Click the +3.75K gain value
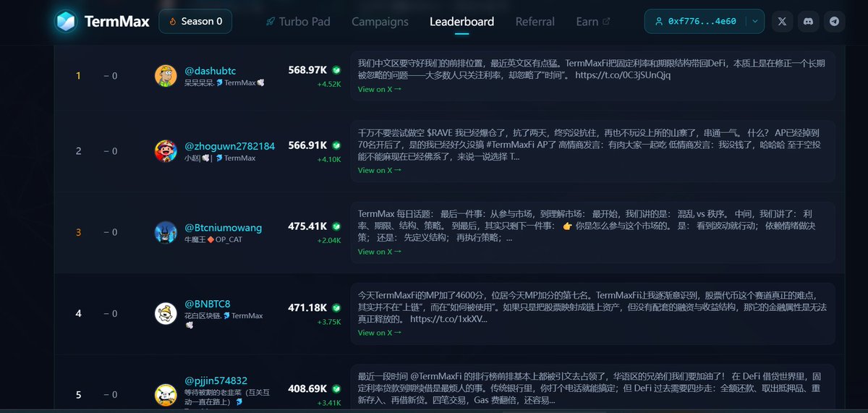The height and width of the screenshot is (413, 868). (x=329, y=322)
